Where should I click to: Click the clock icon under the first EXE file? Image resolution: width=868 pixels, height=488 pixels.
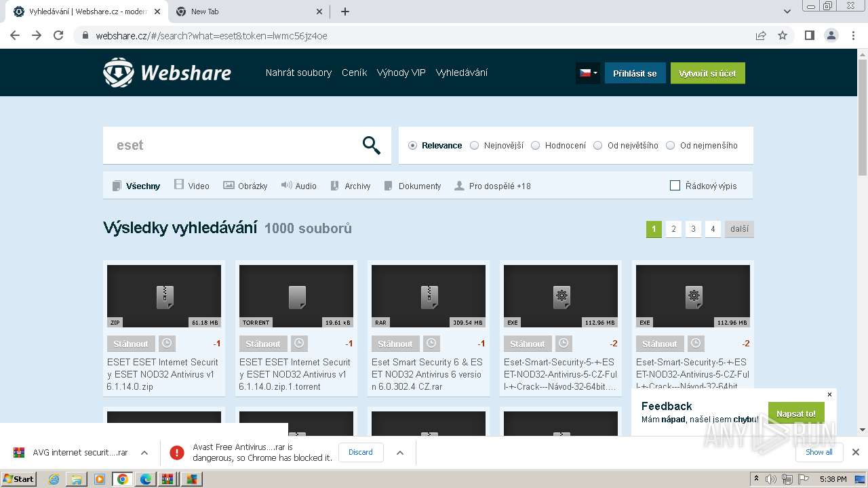coord(564,344)
